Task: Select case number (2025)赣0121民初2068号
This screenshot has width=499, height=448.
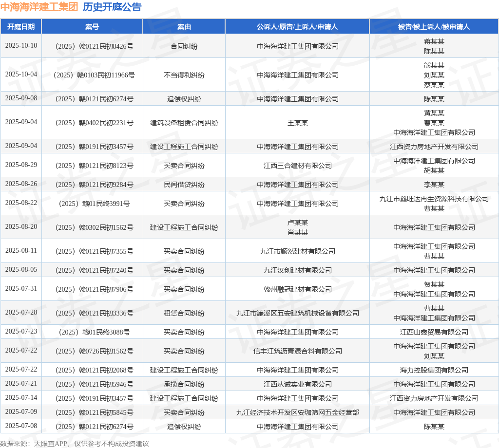Action: point(94,370)
